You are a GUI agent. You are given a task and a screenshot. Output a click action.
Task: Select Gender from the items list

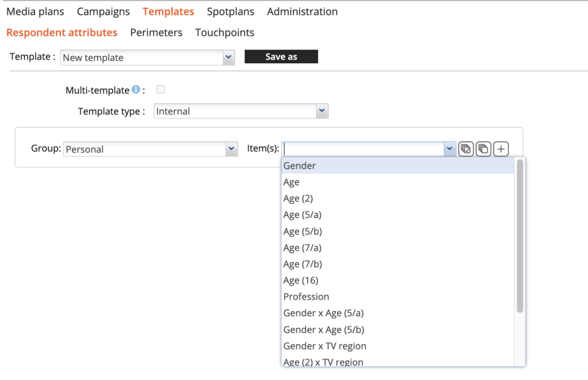coord(299,166)
